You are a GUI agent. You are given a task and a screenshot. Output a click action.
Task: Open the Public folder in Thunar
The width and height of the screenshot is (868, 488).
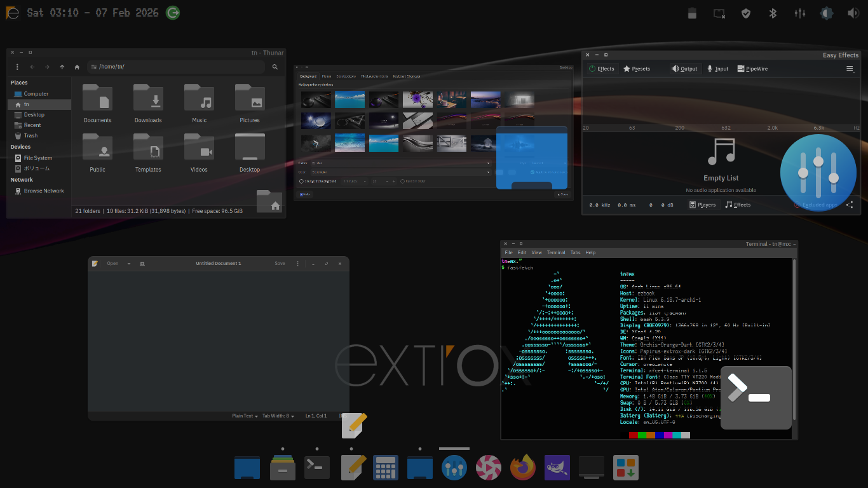click(x=97, y=154)
